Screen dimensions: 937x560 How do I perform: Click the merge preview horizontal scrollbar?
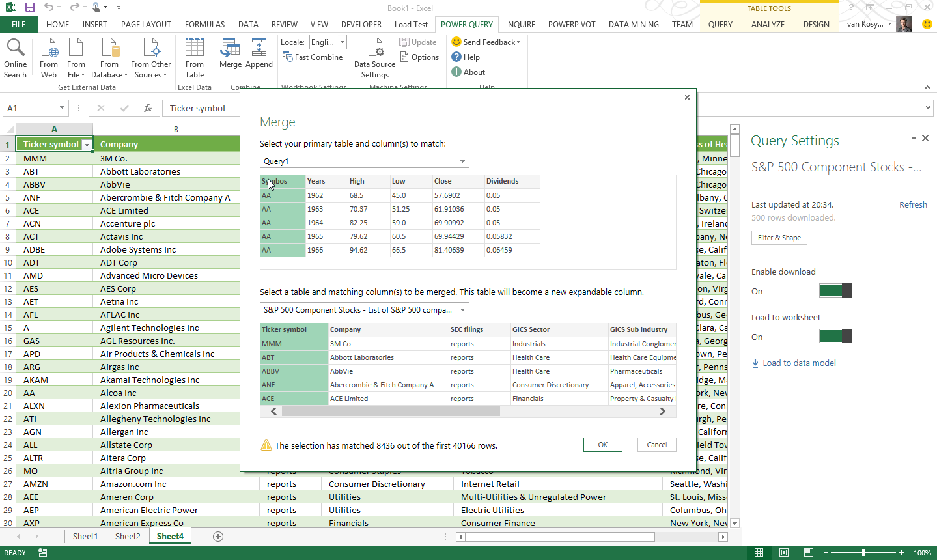click(391, 412)
